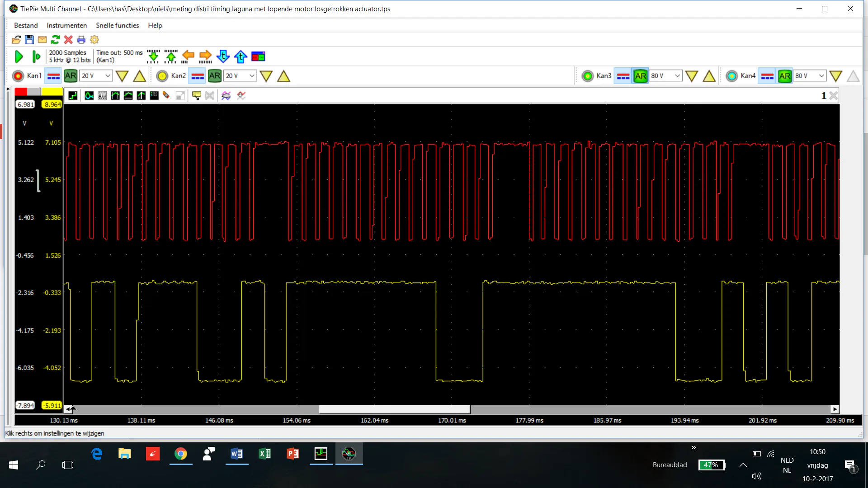
Task: Open the Instrumenten menu
Action: click(66, 25)
